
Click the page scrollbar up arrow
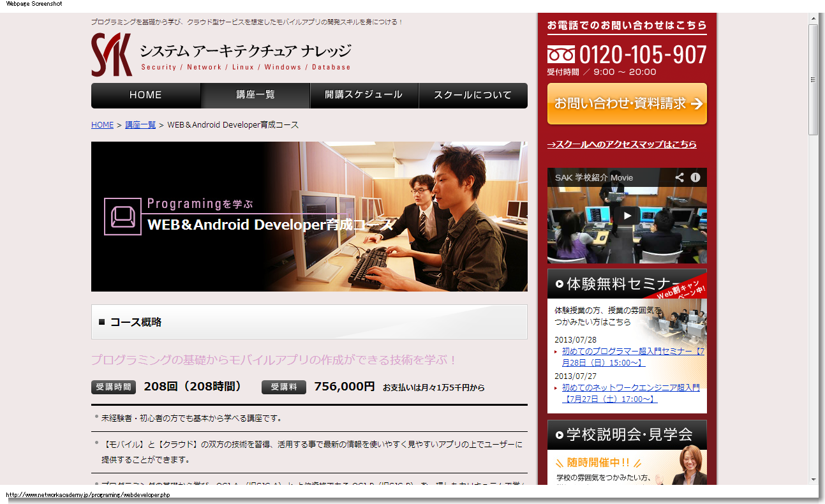813,19
